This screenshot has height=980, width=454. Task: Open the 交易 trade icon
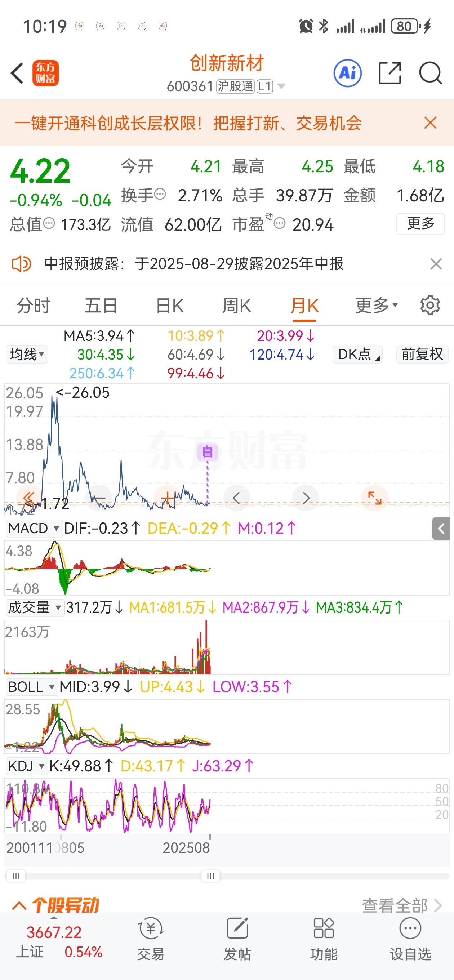tap(151, 939)
